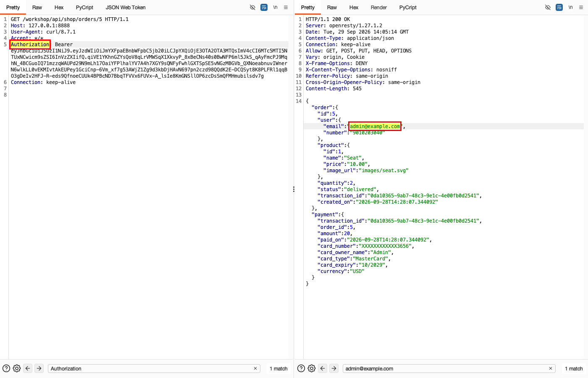The image size is (588, 378).
Task: Clear the Authorization search term
Action: [x=255, y=368]
